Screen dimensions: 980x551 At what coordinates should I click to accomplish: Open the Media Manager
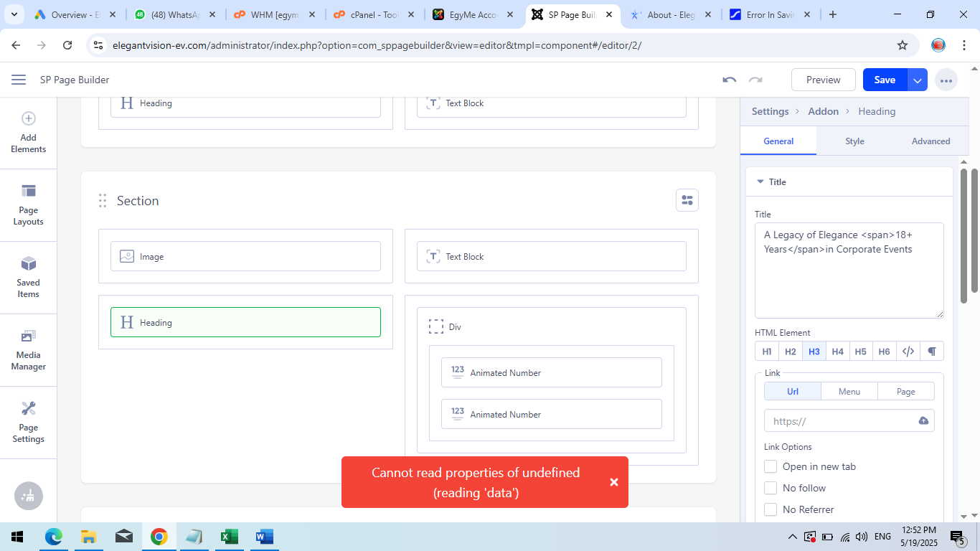coord(29,350)
